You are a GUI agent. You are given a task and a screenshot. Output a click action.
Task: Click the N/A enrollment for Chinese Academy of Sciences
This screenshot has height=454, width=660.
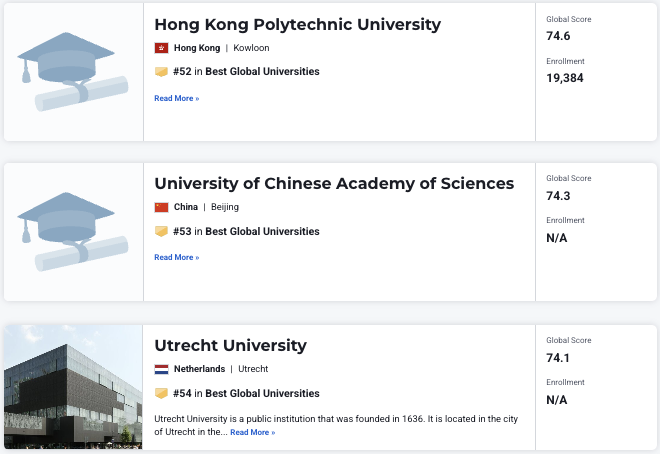[557, 238]
